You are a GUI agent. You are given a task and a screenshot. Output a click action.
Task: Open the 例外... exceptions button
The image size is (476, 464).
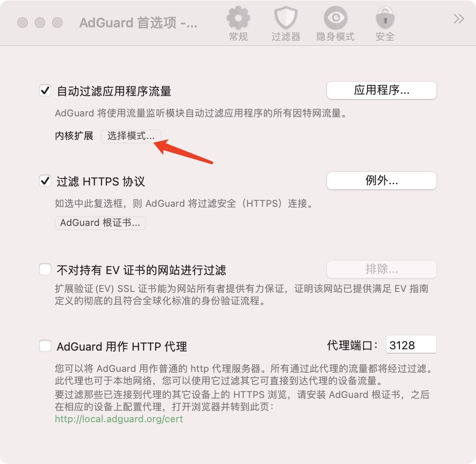pos(382,181)
